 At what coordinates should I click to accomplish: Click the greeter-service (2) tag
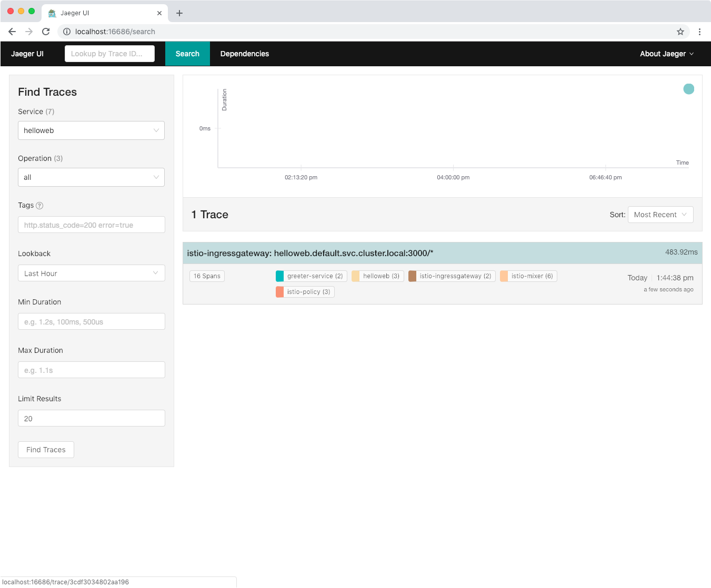[311, 276]
